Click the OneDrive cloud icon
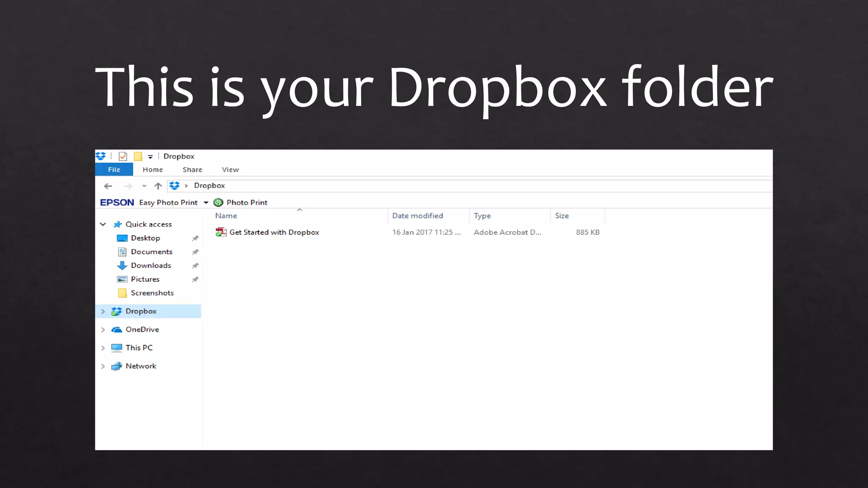 pyautogui.click(x=117, y=330)
